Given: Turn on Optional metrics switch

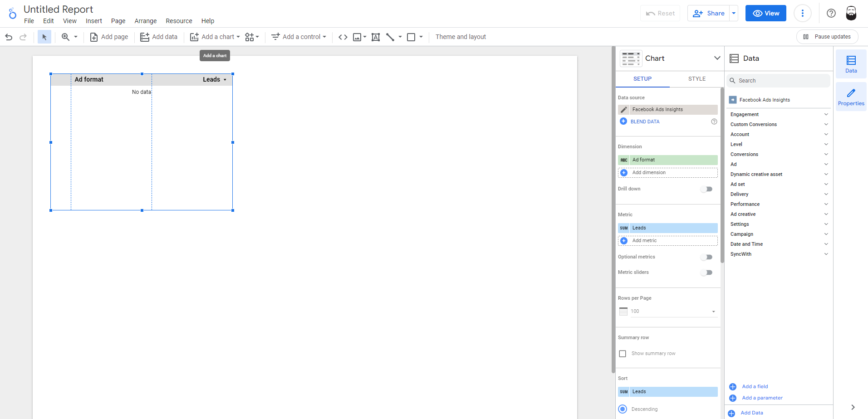Looking at the screenshot, I should click(706, 257).
